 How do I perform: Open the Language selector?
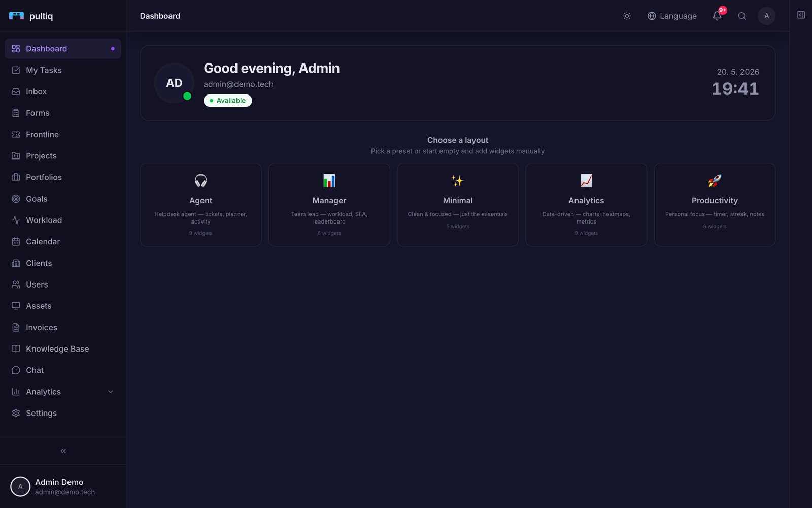point(672,16)
